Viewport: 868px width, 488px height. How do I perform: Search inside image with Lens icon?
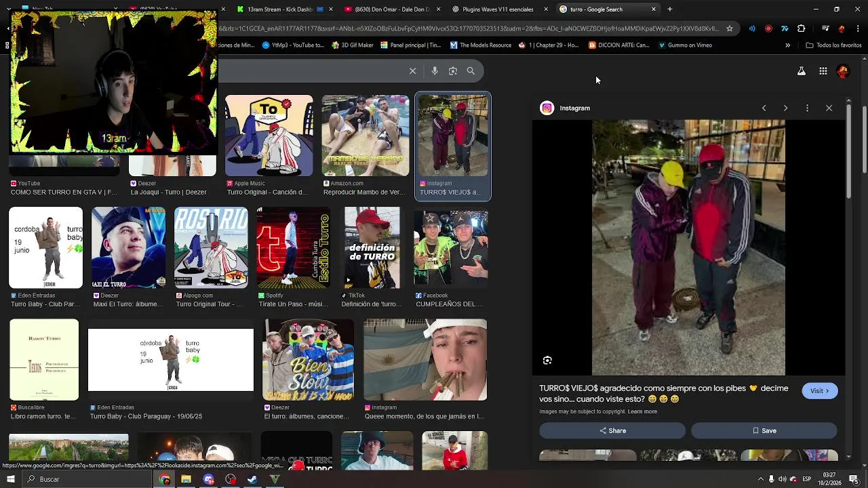tap(547, 361)
